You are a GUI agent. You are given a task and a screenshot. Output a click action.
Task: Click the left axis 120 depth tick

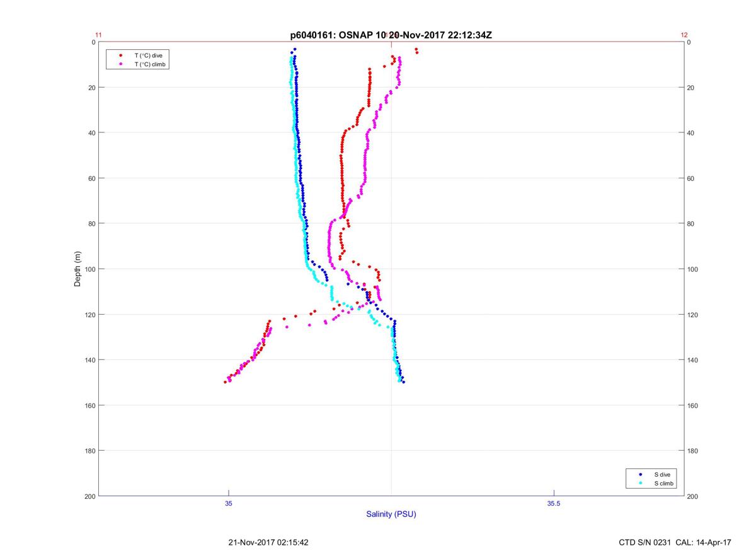[x=90, y=315]
